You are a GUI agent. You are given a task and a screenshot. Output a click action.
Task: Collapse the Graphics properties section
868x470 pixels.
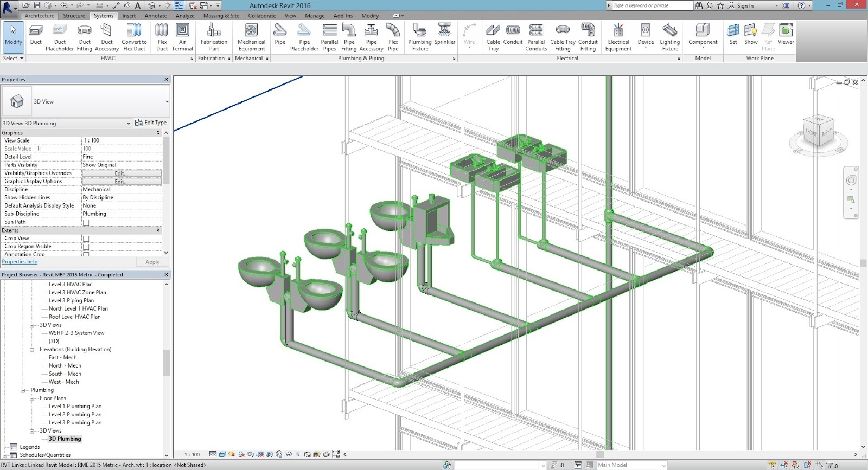click(158, 133)
